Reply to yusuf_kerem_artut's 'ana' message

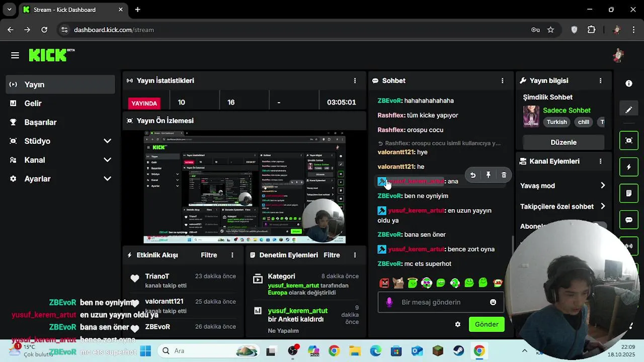(x=473, y=175)
